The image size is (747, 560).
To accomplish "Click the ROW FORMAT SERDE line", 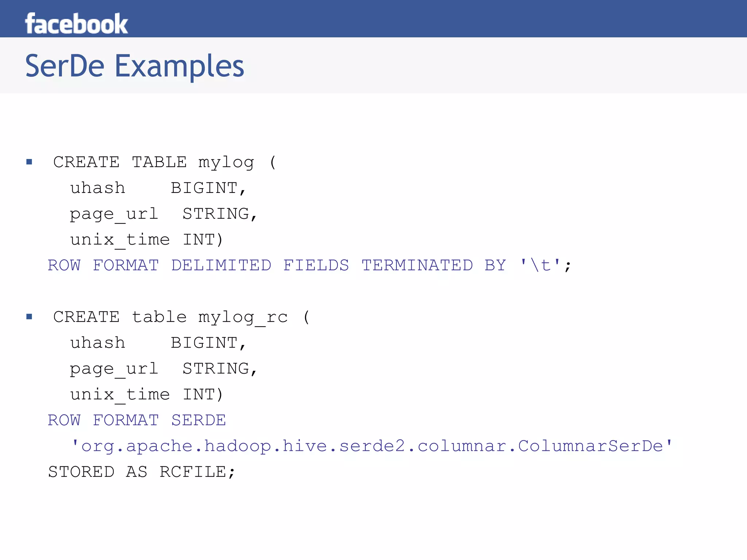I will [x=137, y=420].
